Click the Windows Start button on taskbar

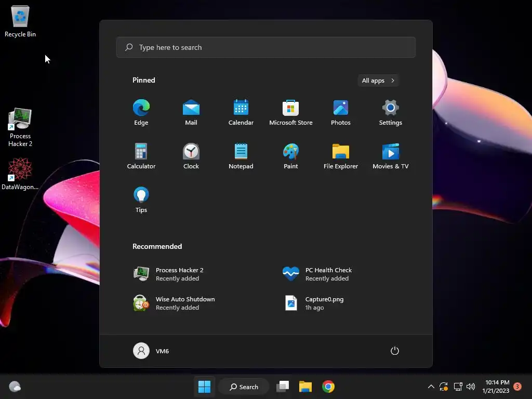coord(204,387)
